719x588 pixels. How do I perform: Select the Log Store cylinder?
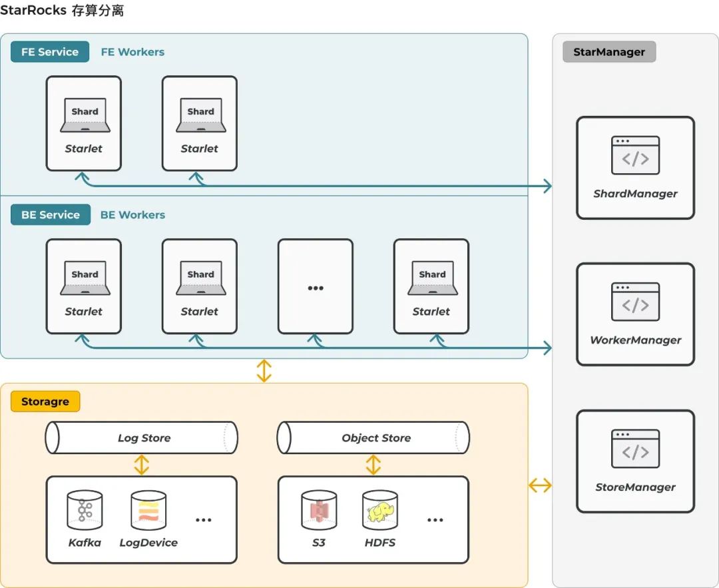click(x=141, y=438)
